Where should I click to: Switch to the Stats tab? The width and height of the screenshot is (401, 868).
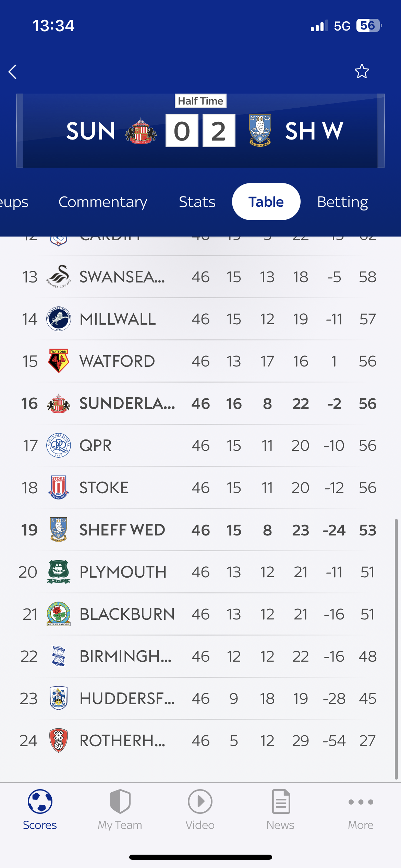tap(197, 202)
